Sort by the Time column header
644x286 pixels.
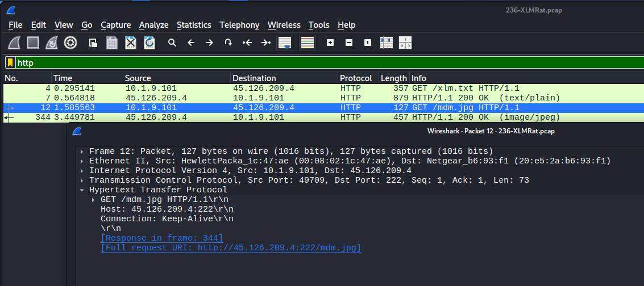(88, 78)
